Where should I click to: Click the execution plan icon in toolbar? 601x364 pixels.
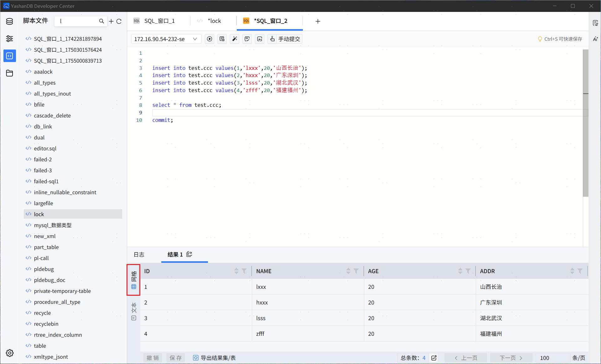click(222, 39)
